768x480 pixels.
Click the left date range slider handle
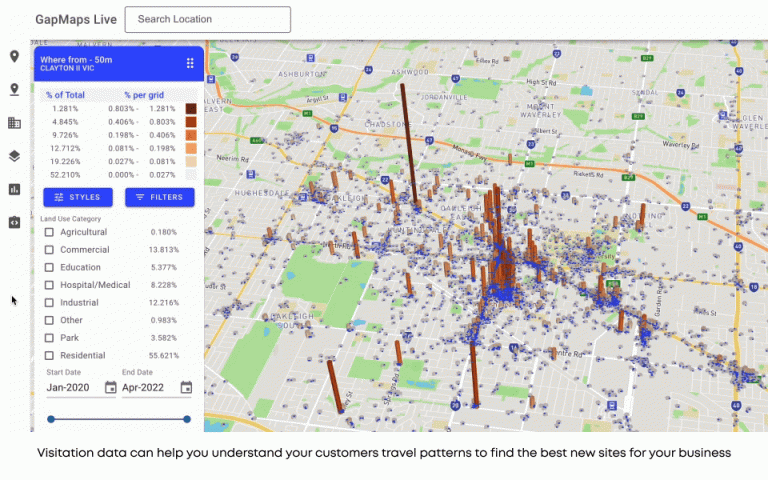(x=51, y=419)
